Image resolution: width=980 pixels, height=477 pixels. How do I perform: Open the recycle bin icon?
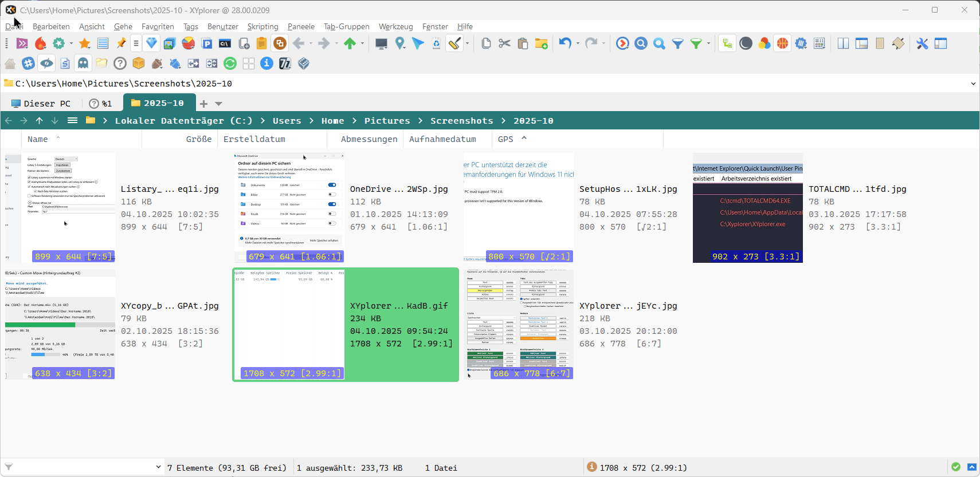coord(436,44)
